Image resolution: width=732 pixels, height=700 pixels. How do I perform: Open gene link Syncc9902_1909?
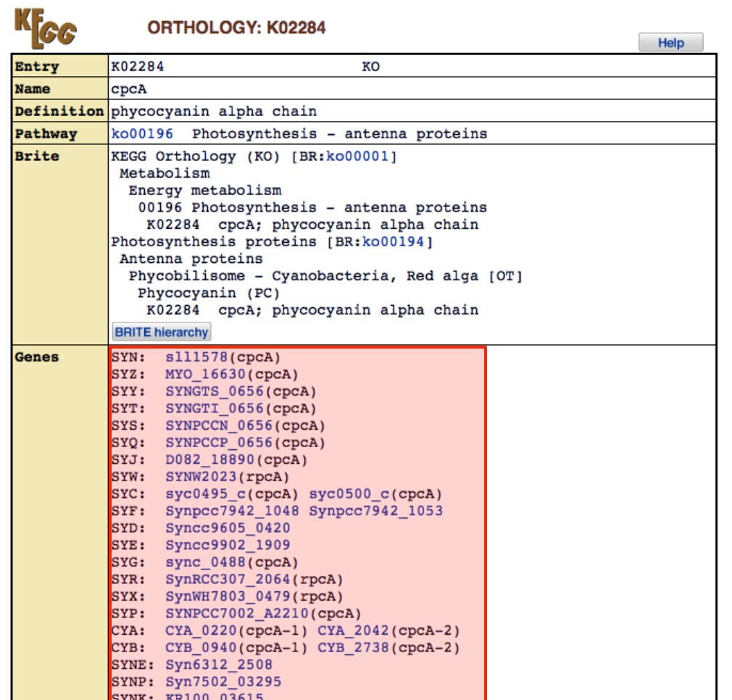click(x=228, y=545)
